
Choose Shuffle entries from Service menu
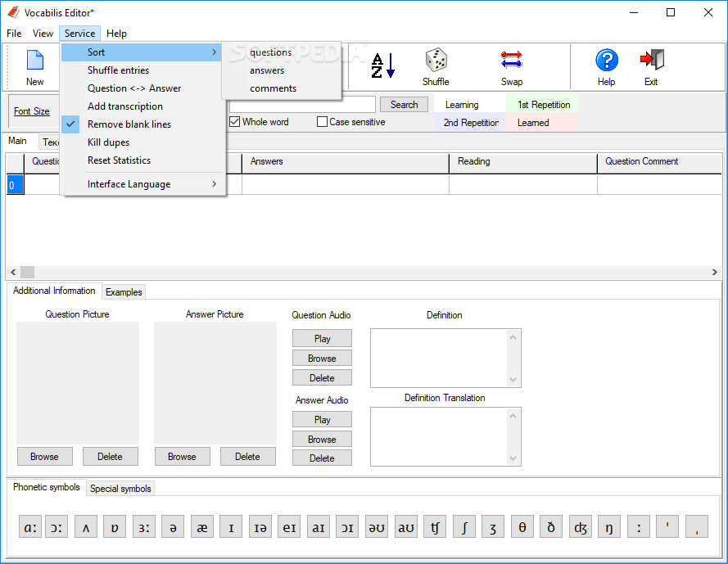tap(142, 70)
